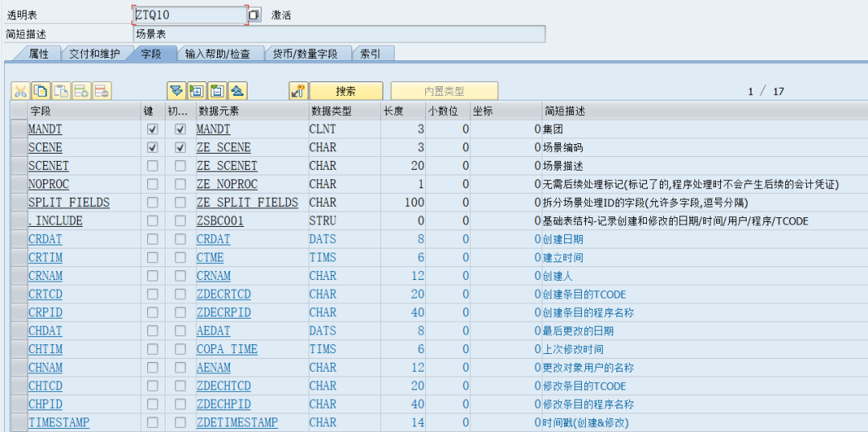Select the row selector for MANDT
The image size is (868, 432).
(x=19, y=130)
